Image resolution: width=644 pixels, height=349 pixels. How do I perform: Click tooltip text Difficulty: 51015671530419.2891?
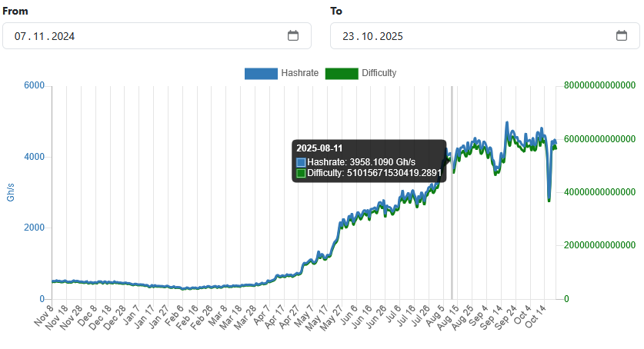coord(374,173)
